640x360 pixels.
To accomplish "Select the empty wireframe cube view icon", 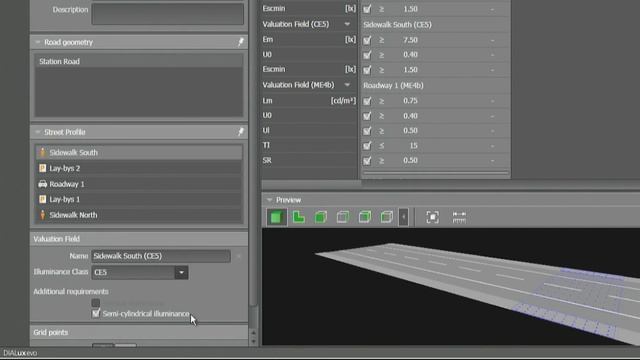I will [x=343, y=217].
